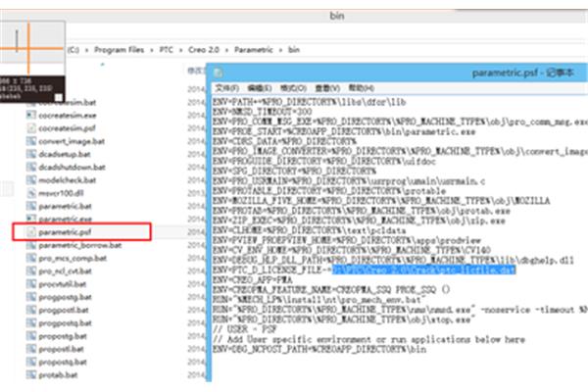This screenshot has height=392, width=588.
Task: Click the ENV=MOZILLA_FIVE_HOME line in Notepad
Action: pyautogui.click(x=381, y=201)
